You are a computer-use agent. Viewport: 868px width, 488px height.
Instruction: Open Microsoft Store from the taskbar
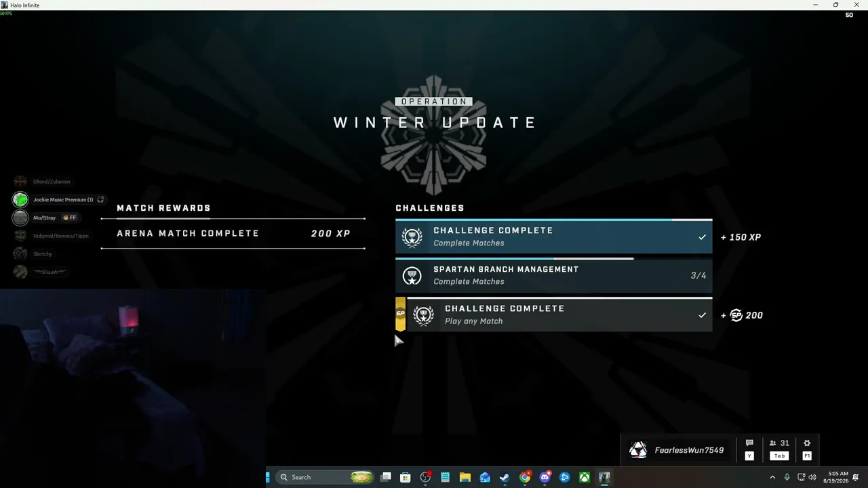(406, 477)
